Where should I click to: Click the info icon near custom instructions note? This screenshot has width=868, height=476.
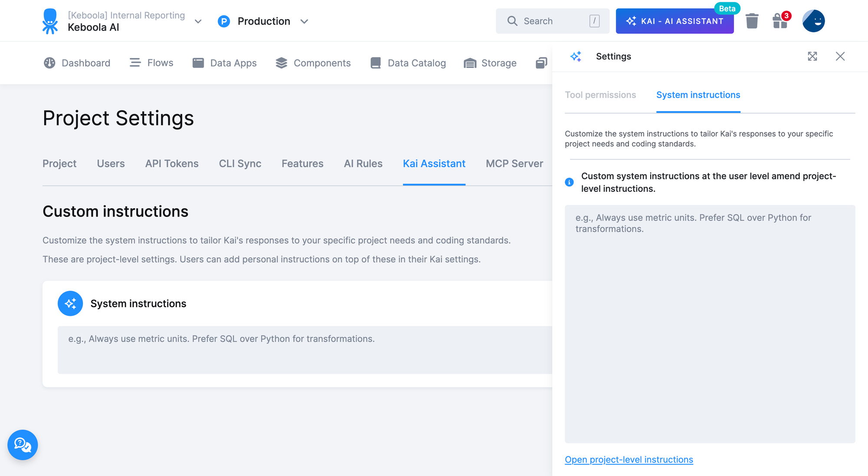[x=569, y=182]
